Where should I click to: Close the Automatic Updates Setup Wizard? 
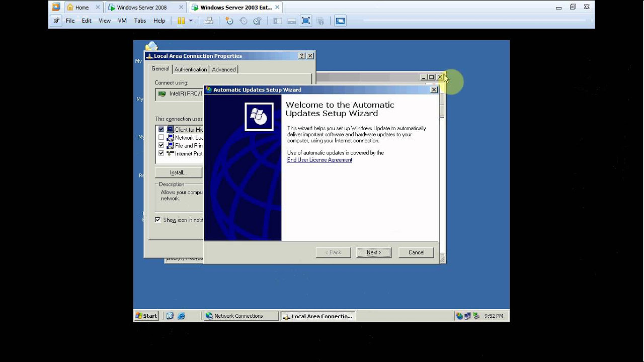click(434, 89)
